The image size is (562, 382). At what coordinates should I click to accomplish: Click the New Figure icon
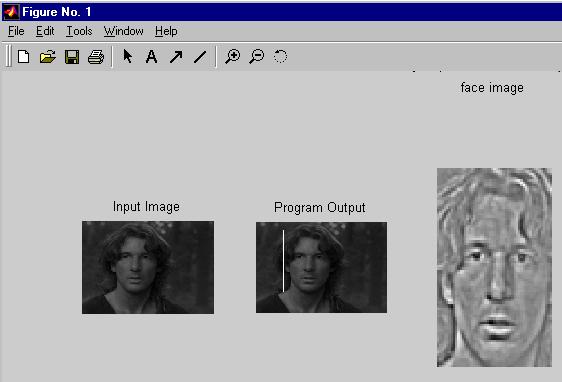(x=24, y=57)
